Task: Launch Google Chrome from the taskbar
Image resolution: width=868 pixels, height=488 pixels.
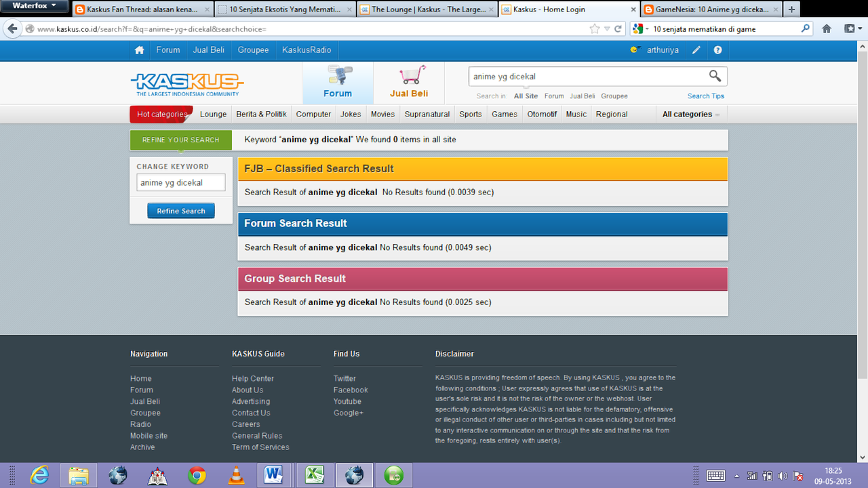Action: (x=197, y=475)
